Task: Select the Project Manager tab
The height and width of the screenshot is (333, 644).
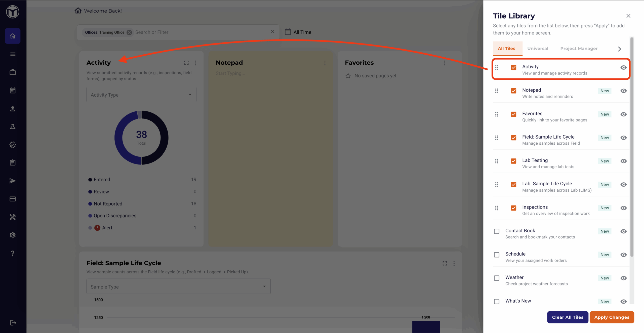Action: (579, 49)
